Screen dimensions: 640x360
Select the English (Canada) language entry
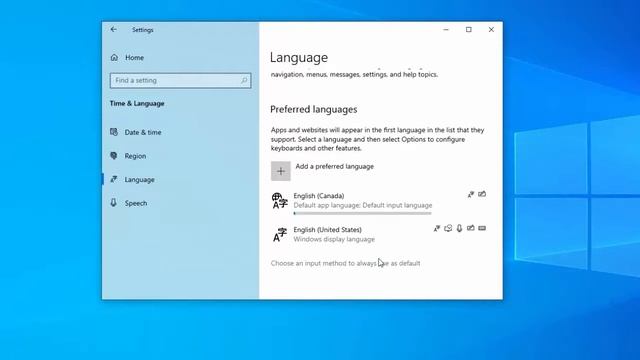pos(379,202)
